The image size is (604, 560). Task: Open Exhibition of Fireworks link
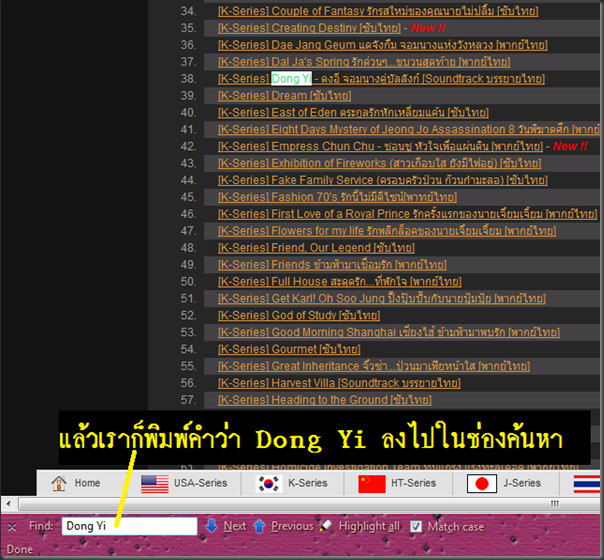379,164
